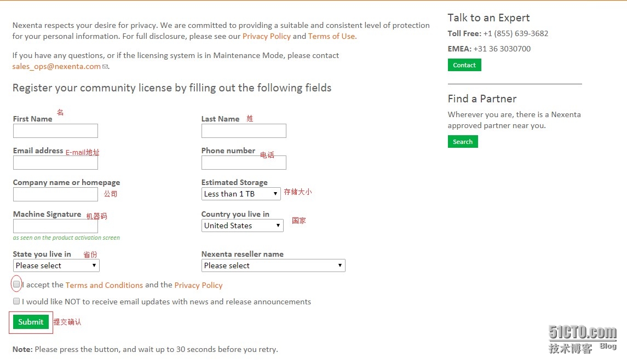Open the Privacy Policy link in the intro paragraph
The width and height of the screenshot is (627, 364).
coord(266,36)
